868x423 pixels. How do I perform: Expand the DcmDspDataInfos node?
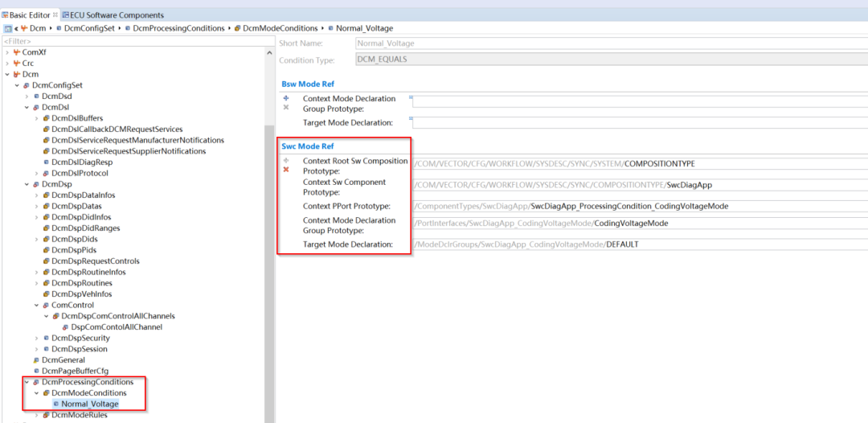pyautogui.click(x=36, y=195)
